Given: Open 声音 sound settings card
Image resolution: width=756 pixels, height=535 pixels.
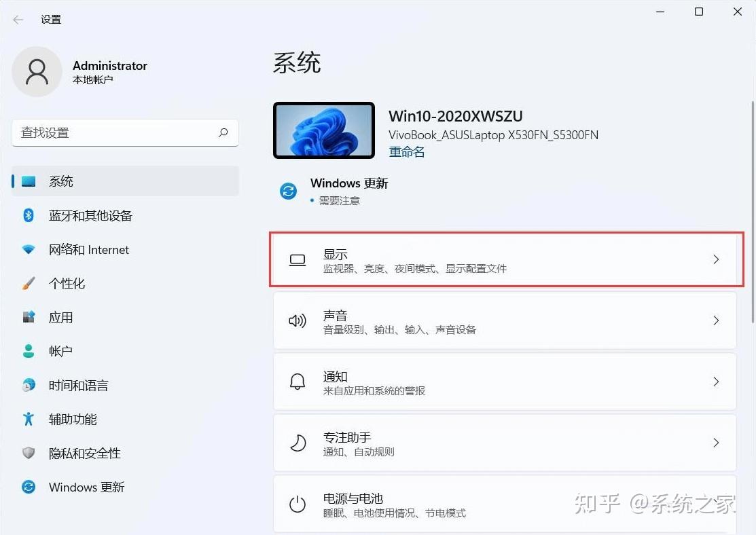Looking at the screenshot, I should point(505,320).
